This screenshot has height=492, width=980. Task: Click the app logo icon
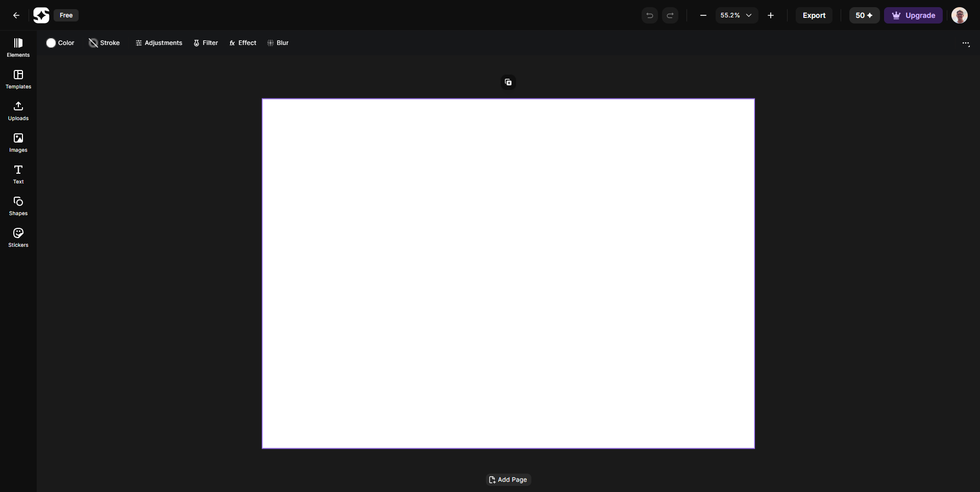41,15
